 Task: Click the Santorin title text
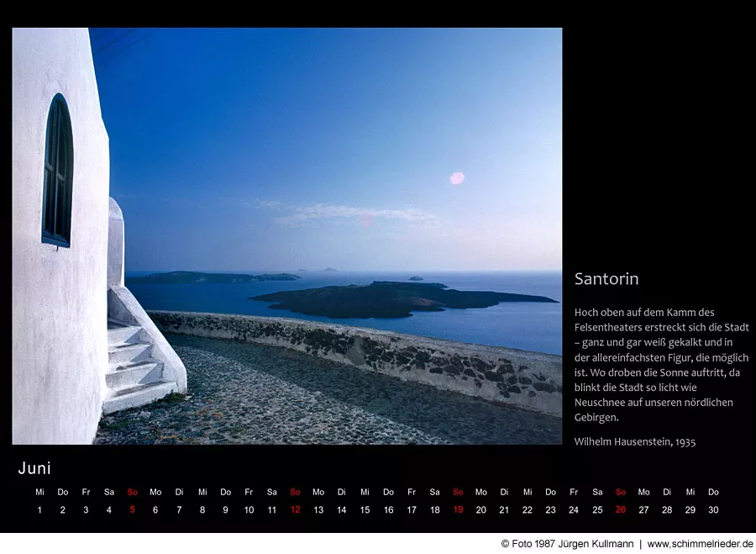(x=606, y=279)
